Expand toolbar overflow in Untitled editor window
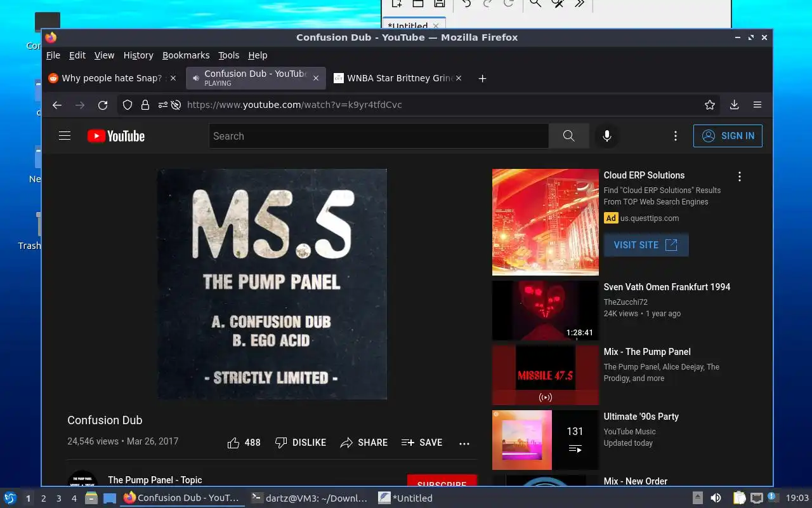This screenshot has height=508, width=812. click(x=579, y=3)
